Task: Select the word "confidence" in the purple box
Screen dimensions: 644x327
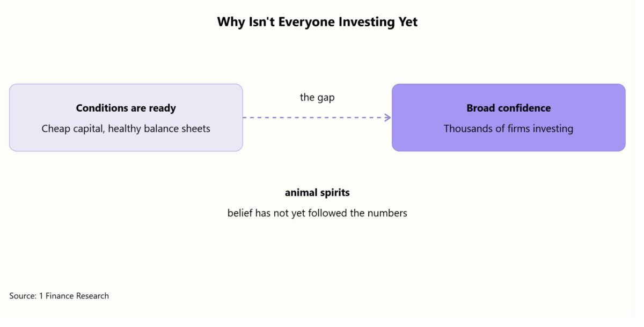Action: pyautogui.click(x=523, y=108)
